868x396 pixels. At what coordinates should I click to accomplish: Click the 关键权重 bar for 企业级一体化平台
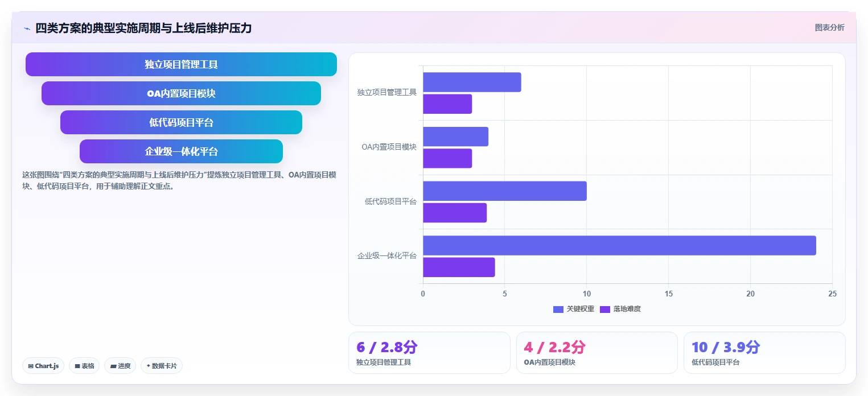tap(619, 245)
